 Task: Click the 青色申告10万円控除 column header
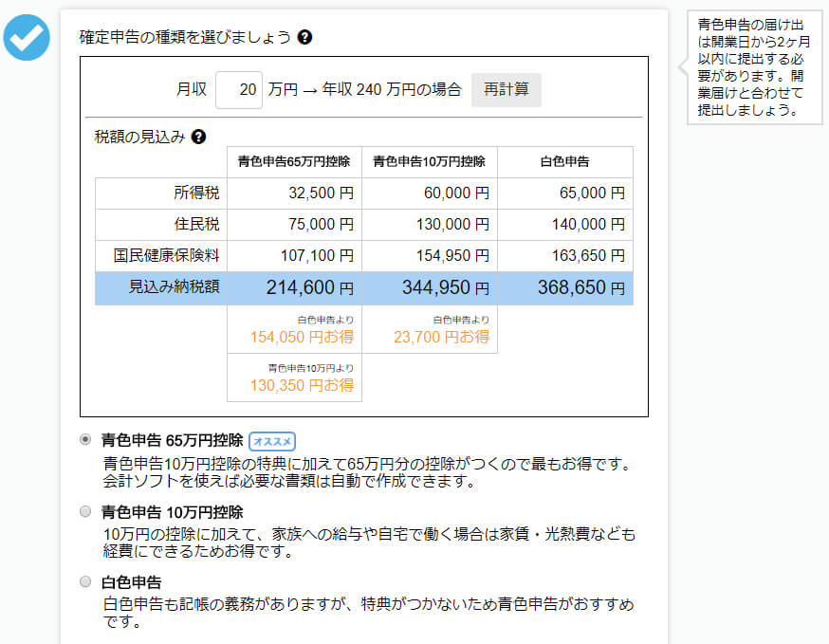(x=429, y=162)
